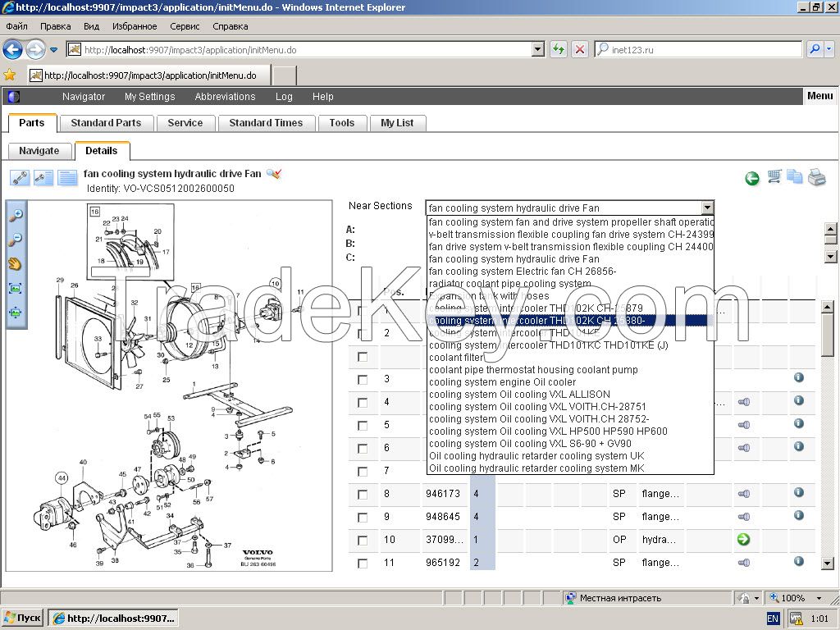Open recent pages dropdown beside Forward button
The height and width of the screenshot is (630, 840).
pos(53,50)
